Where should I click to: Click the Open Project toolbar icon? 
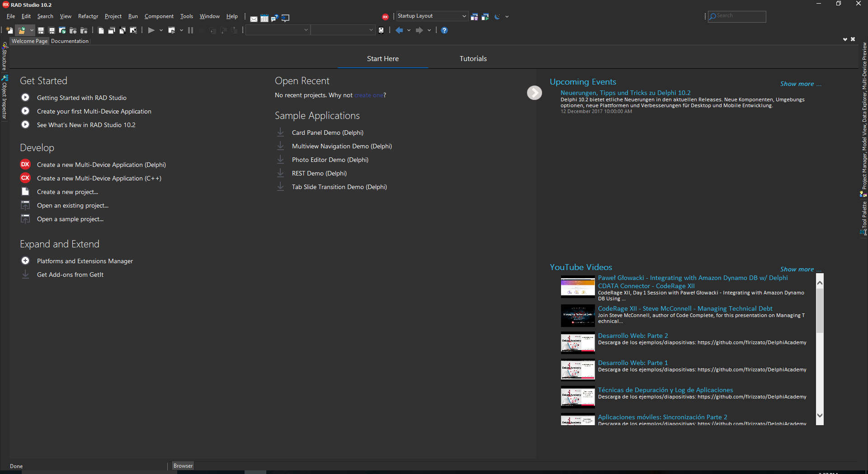click(62, 30)
